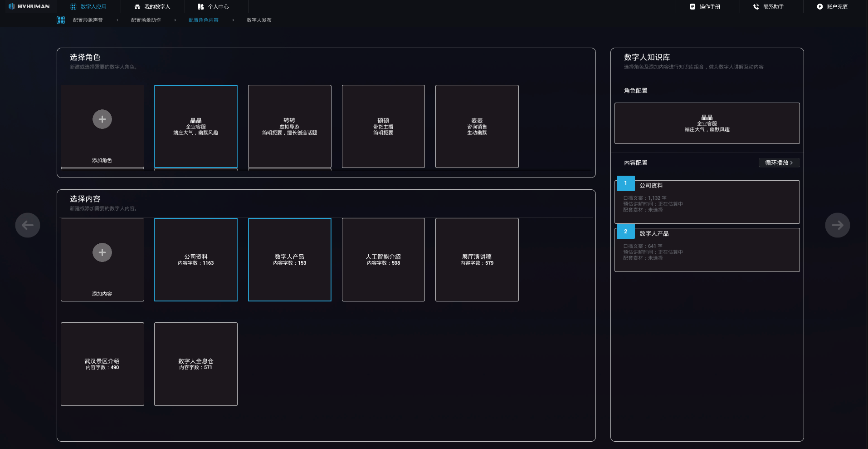The height and width of the screenshot is (449, 868).
Task: Select the 武汉景区介绍 content card
Action: click(x=102, y=364)
